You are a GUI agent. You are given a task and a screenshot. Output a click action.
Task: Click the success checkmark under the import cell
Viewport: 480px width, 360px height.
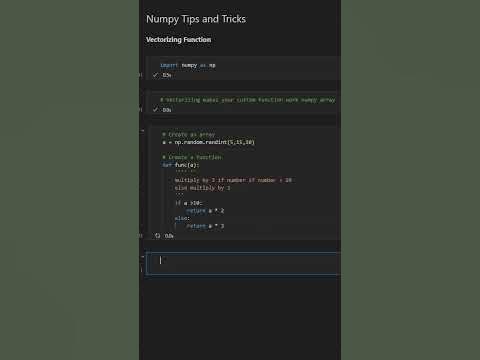(x=155, y=75)
